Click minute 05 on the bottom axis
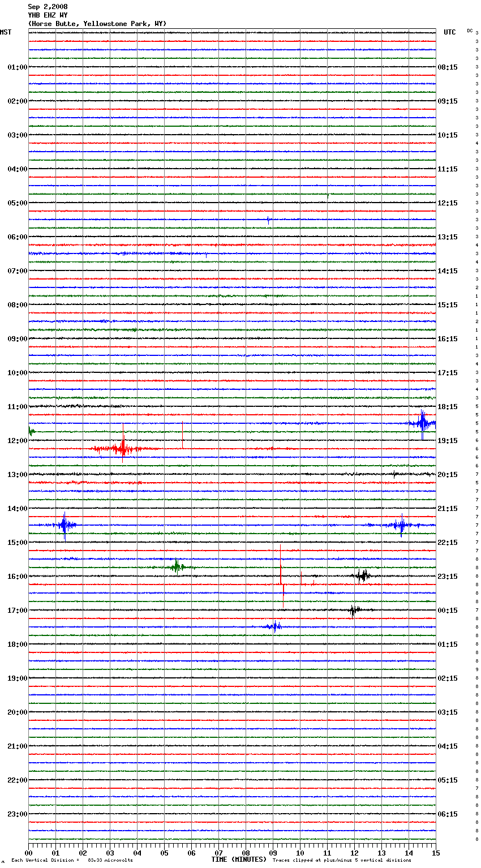This screenshot has height=868, width=481. pos(165,853)
